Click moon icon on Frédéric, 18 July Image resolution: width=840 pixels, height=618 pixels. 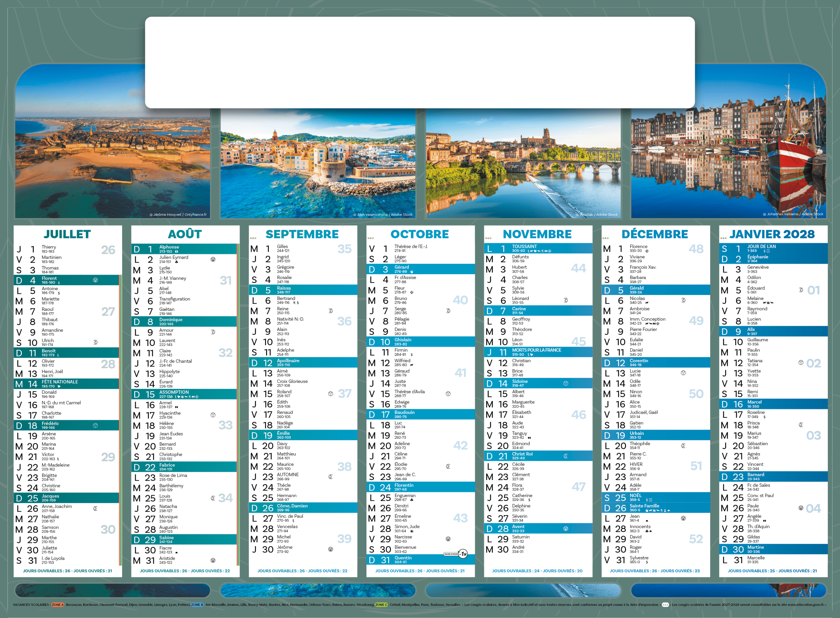click(95, 425)
